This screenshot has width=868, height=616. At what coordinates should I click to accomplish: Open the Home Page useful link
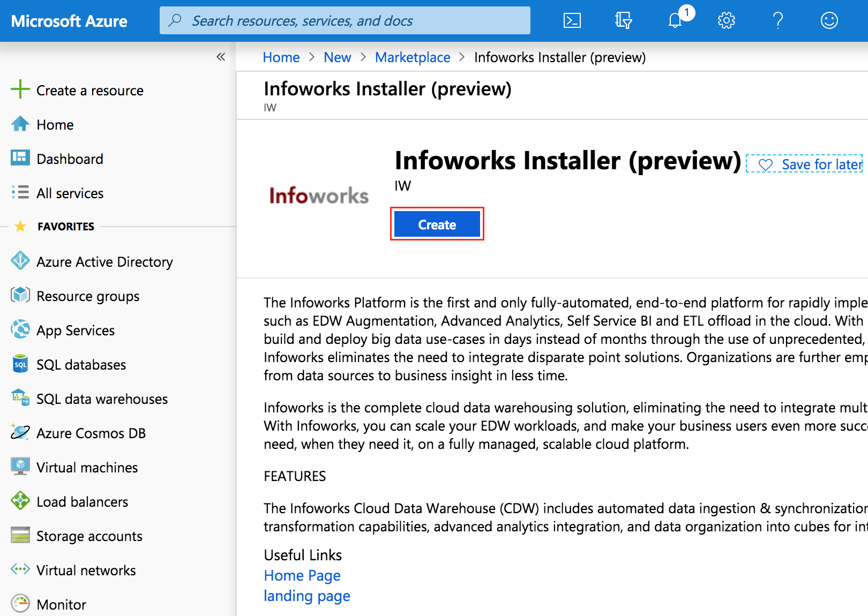point(302,575)
